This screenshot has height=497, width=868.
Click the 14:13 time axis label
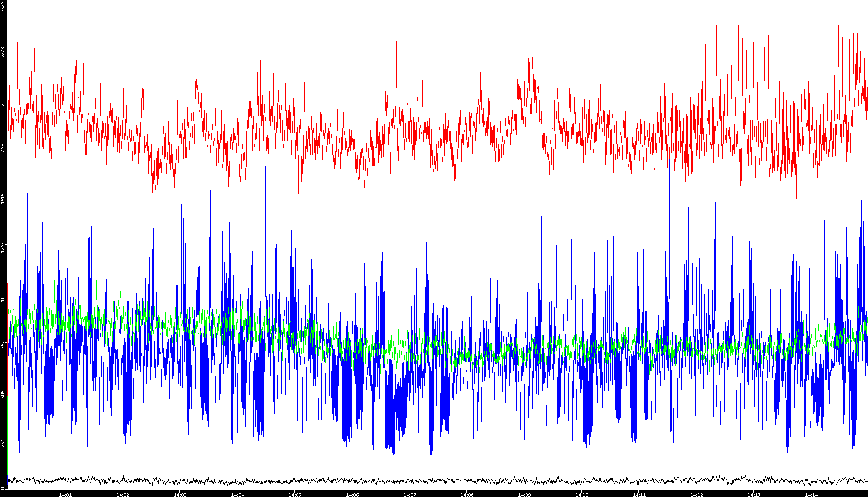coord(754,495)
